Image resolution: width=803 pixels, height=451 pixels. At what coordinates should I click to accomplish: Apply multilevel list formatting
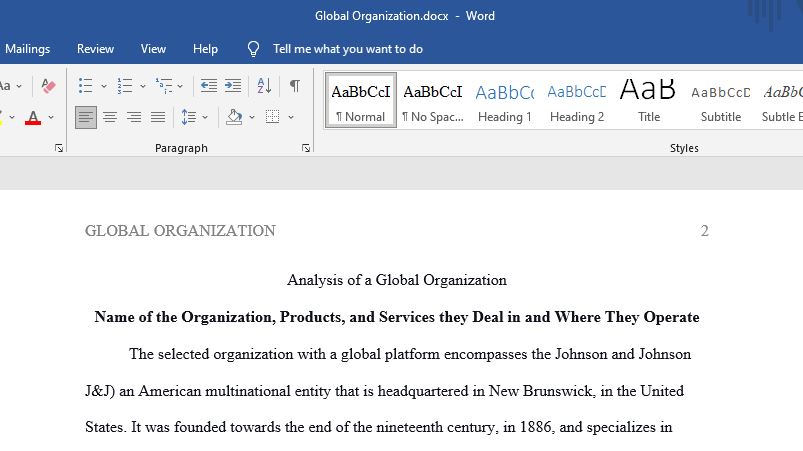[x=164, y=85]
